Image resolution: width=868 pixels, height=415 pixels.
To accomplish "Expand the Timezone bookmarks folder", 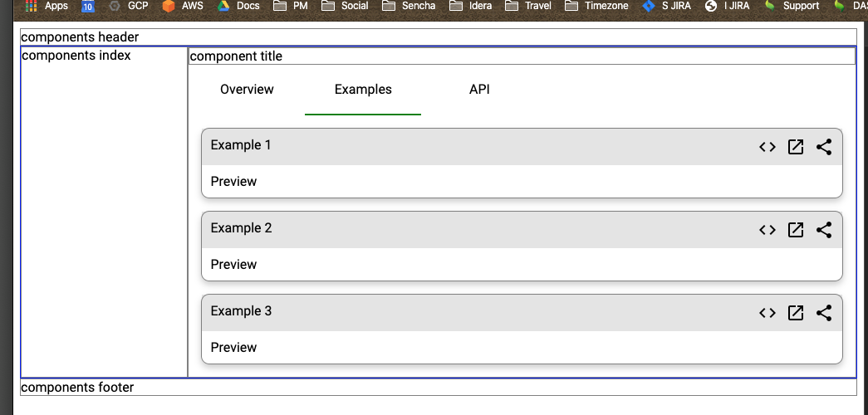I will click(596, 6).
